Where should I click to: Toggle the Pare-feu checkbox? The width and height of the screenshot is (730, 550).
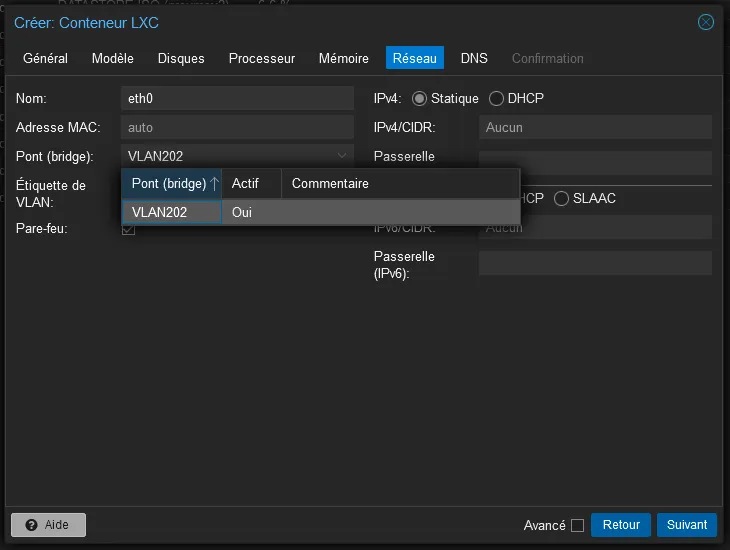click(128, 229)
